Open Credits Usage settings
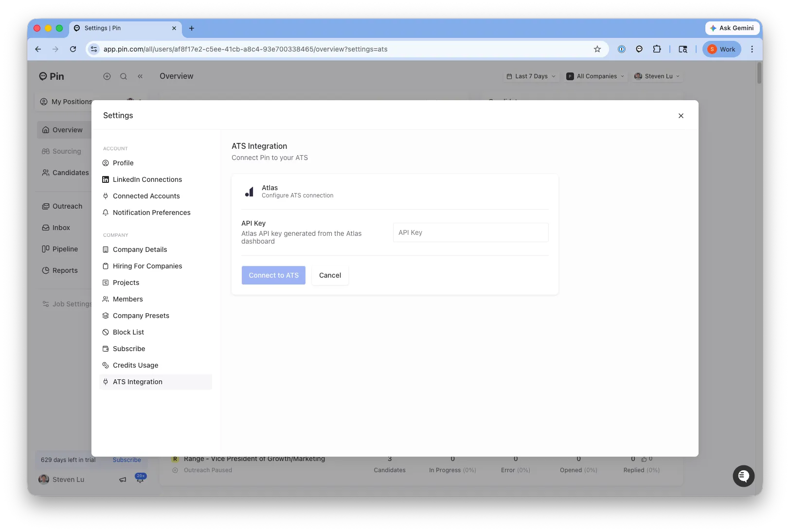Image resolution: width=790 pixels, height=532 pixels. tap(156, 365)
